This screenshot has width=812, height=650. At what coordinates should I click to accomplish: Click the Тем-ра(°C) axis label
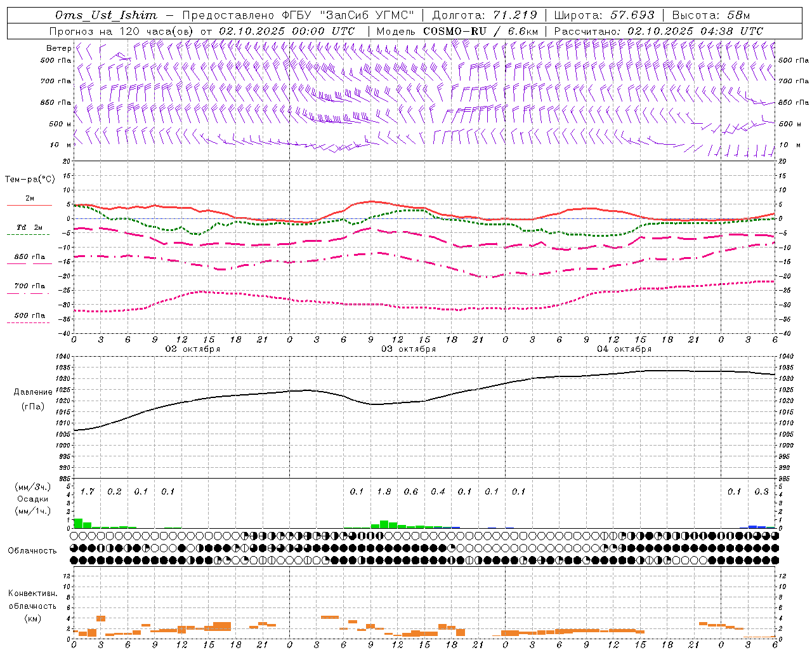(30, 179)
